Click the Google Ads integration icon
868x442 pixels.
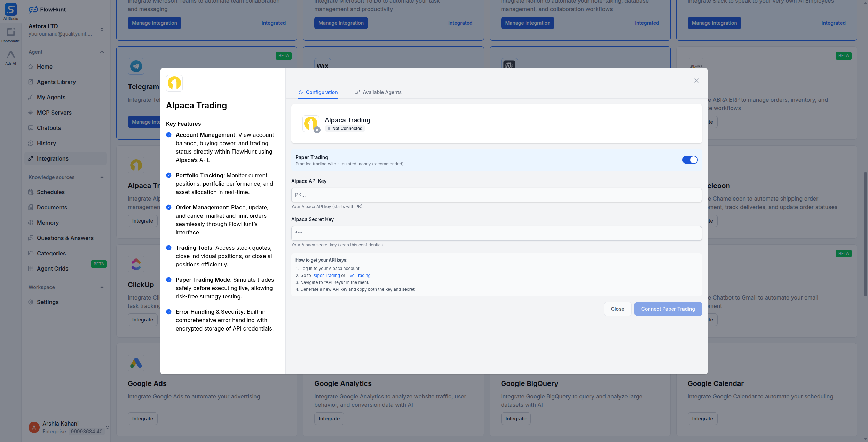(136, 363)
